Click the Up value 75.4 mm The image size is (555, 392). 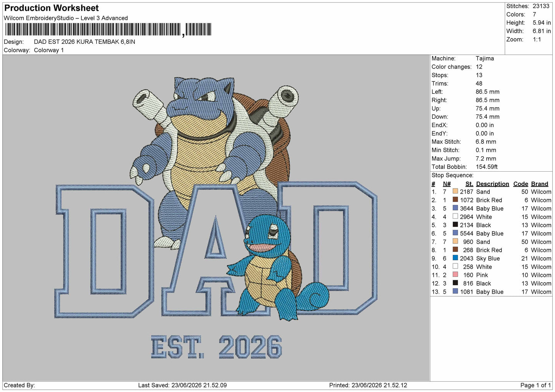(487, 108)
